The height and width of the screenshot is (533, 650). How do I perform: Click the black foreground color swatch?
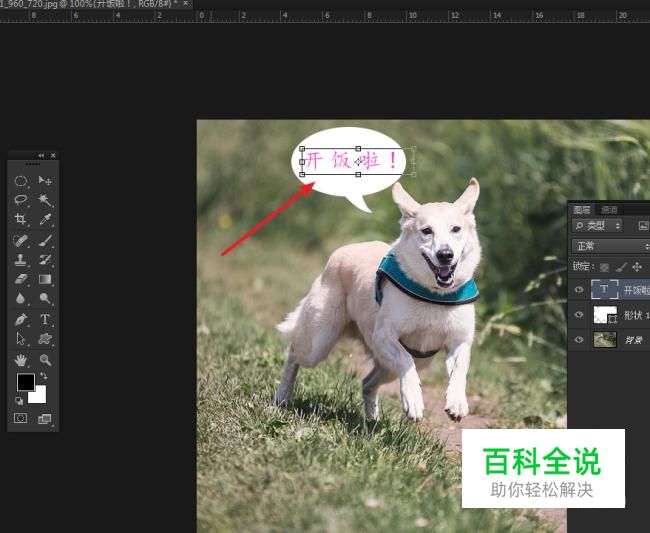click(x=24, y=381)
